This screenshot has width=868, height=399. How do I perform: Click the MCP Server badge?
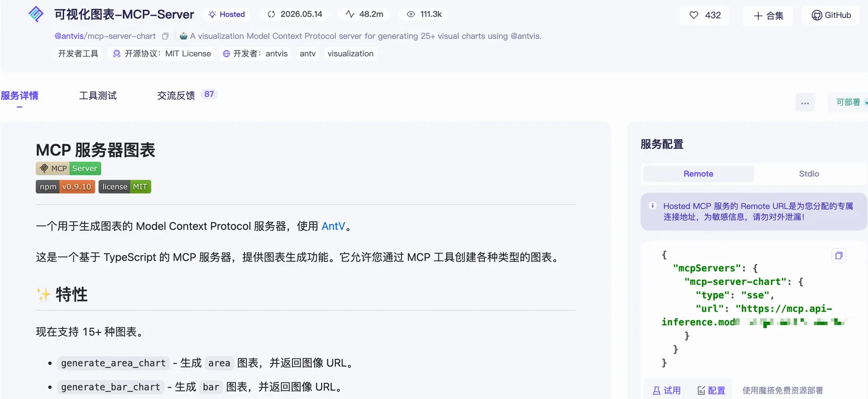click(68, 169)
